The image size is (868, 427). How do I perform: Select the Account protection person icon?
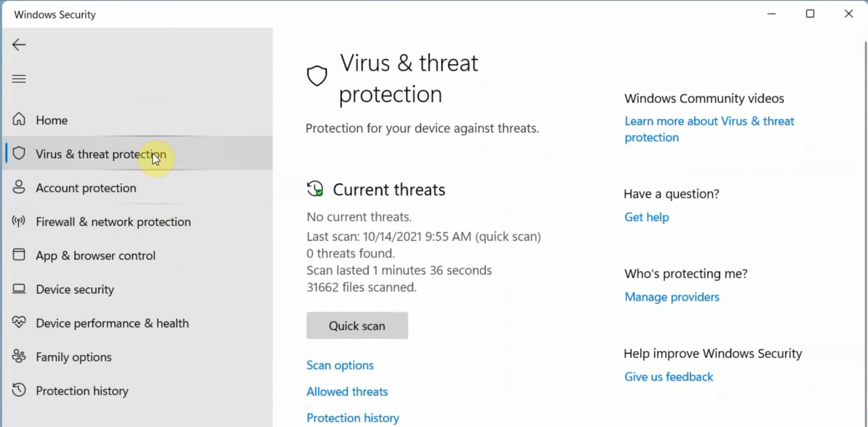click(19, 188)
